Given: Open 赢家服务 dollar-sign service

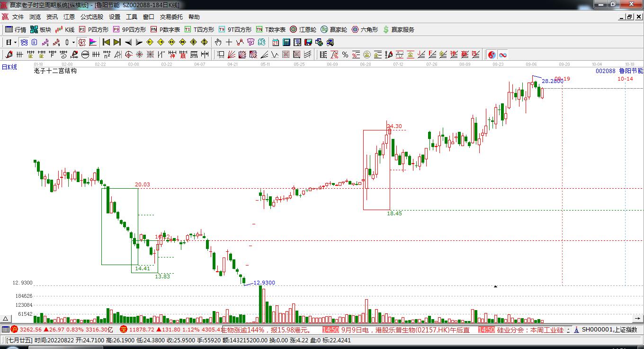Looking at the screenshot, I should pyautogui.click(x=398, y=29).
